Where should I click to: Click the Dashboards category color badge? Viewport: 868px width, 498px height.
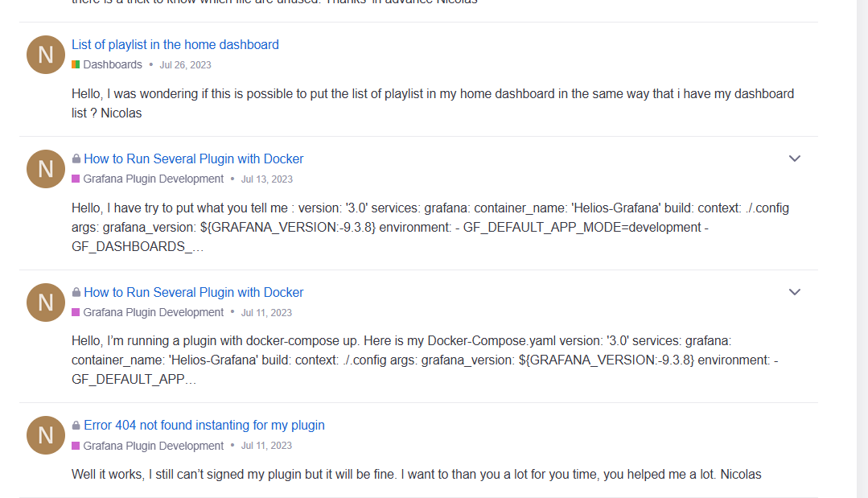click(76, 64)
